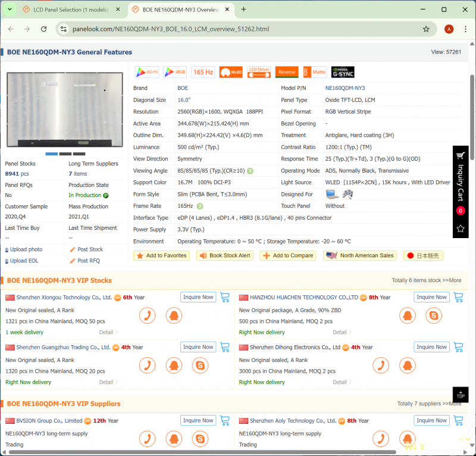
Task: Close the LCD Panel Selection tab
Action: pyautogui.click(x=118, y=10)
